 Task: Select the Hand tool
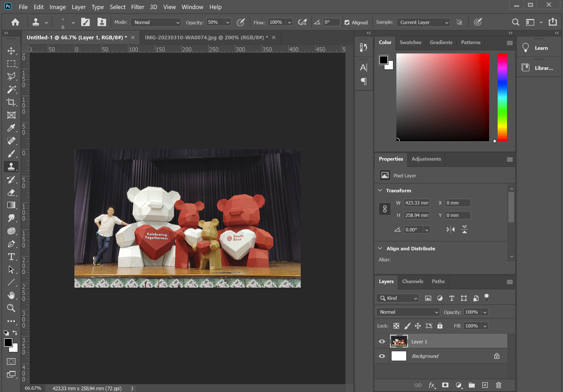click(x=11, y=295)
